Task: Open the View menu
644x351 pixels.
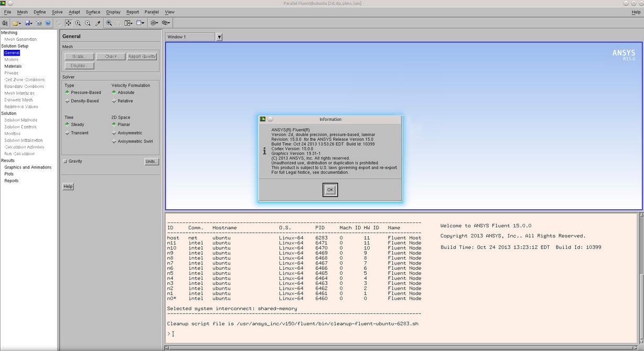Action: coord(169,12)
